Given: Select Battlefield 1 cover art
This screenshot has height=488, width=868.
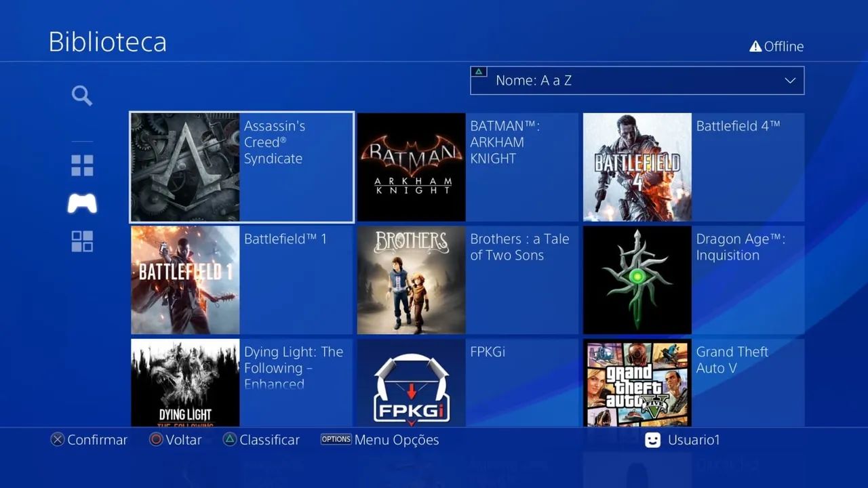Looking at the screenshot, I should pos(185,280).
